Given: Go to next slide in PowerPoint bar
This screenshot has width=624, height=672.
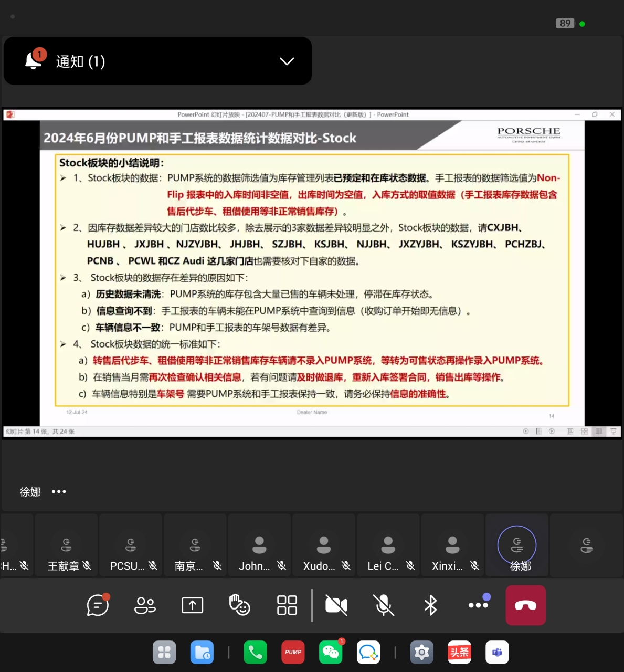Looking at the screenshot, I should pyautogui.click(x=552, y=431).
